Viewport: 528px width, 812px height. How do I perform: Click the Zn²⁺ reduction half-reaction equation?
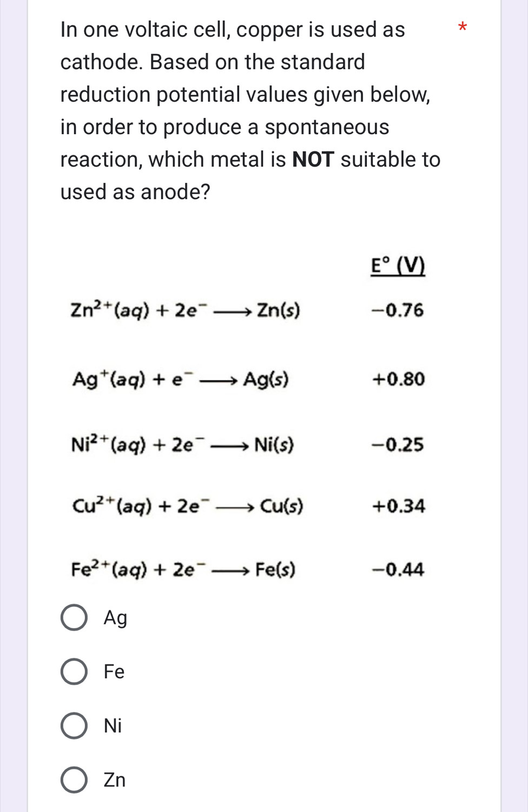point(185,311)
